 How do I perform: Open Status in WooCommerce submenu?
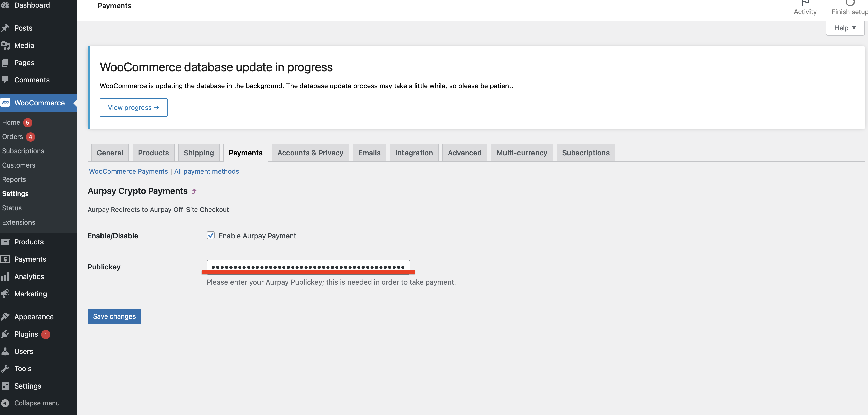click(x=12, y=208)
